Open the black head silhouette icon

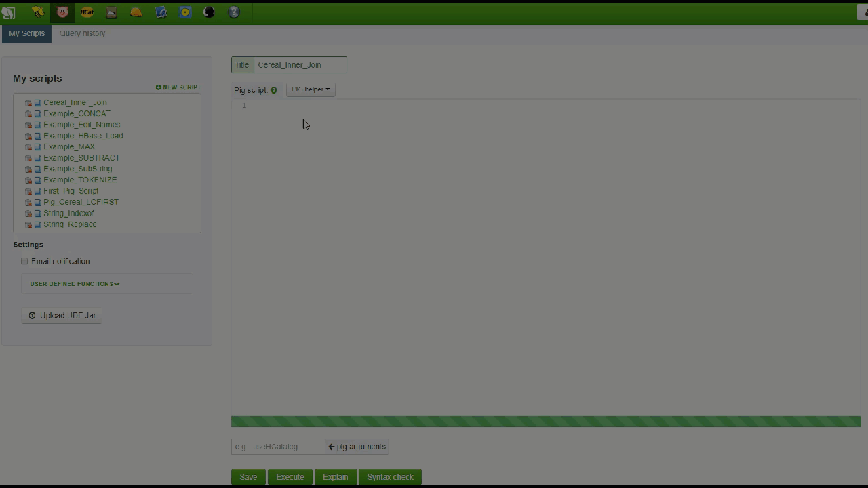pos(210,12)
